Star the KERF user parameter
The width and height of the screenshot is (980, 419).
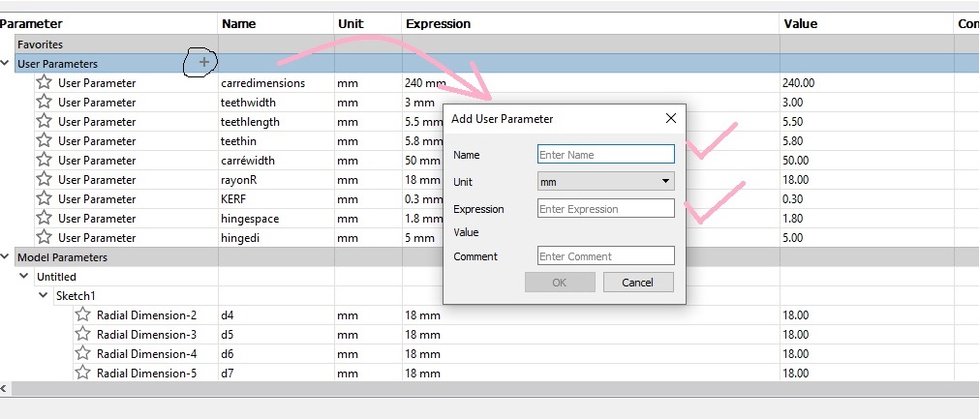click(45, 199)
